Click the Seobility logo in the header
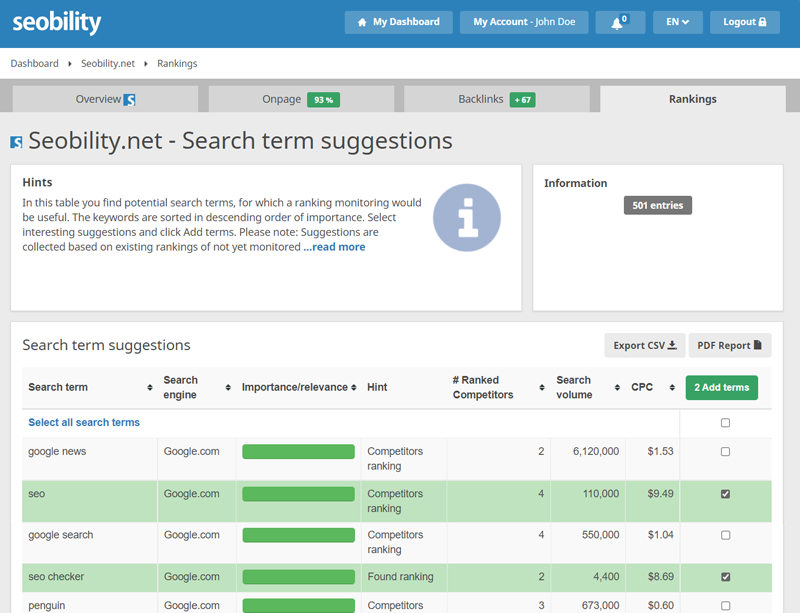This screenshot has height=613, width=800. pos(56,20)
